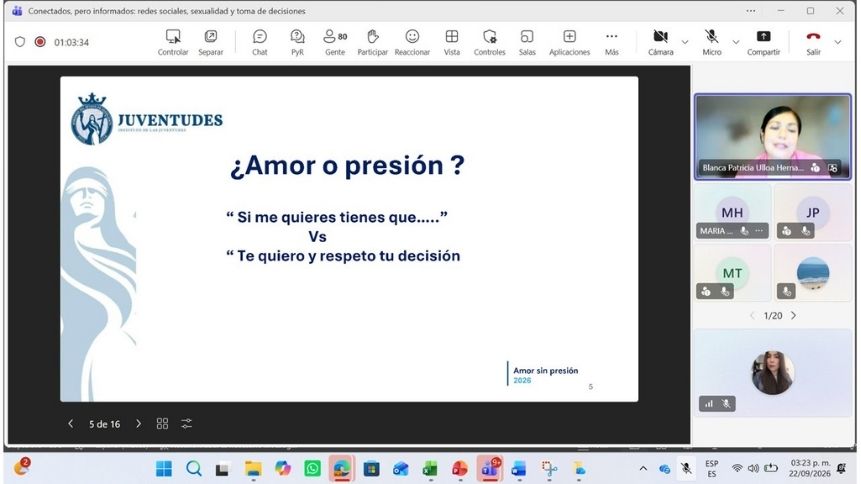Open Copilot from the taskbar

(283, 469)
